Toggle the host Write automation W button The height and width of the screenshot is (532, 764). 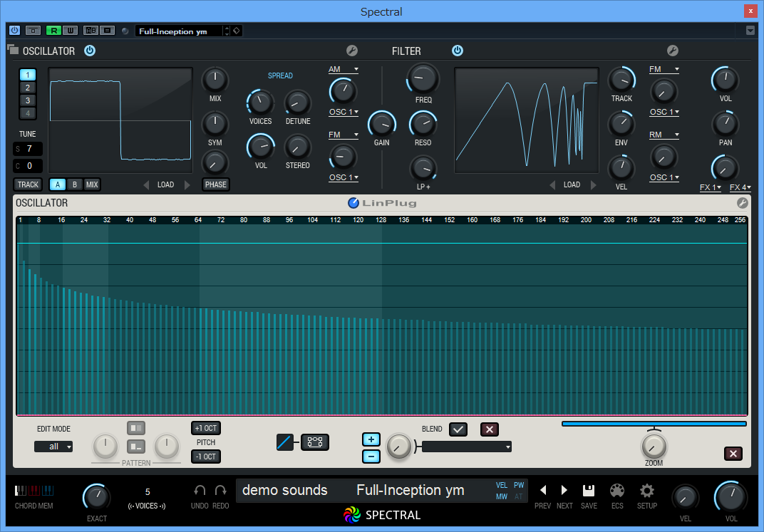click(70, 31)
